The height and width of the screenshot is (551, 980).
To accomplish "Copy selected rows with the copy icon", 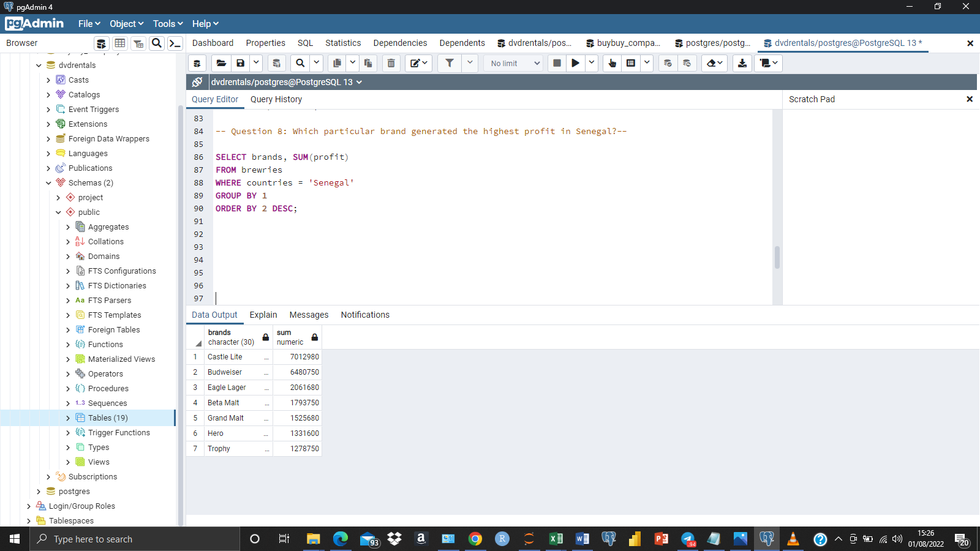I will [337, 63].
